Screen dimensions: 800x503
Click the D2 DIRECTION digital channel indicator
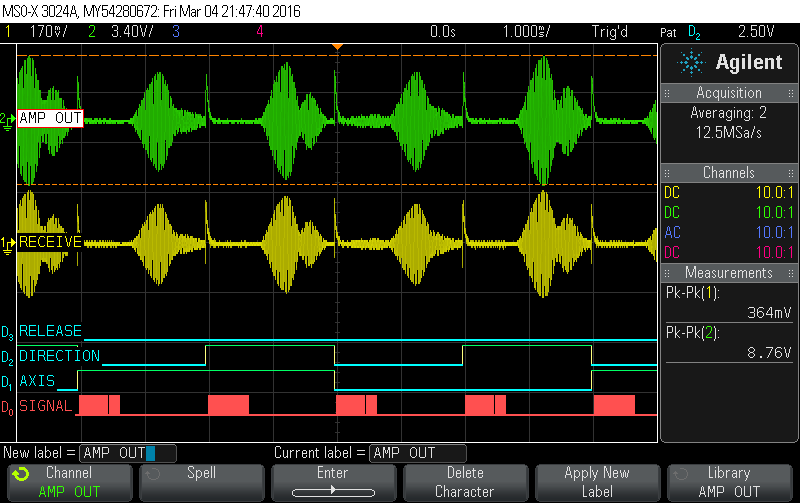coord(8,356)
